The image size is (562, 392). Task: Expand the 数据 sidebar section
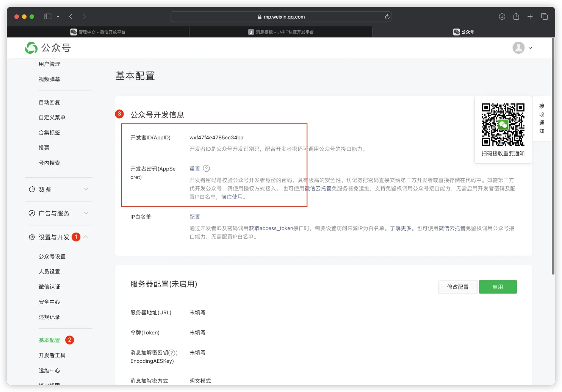tap(86, 189)
